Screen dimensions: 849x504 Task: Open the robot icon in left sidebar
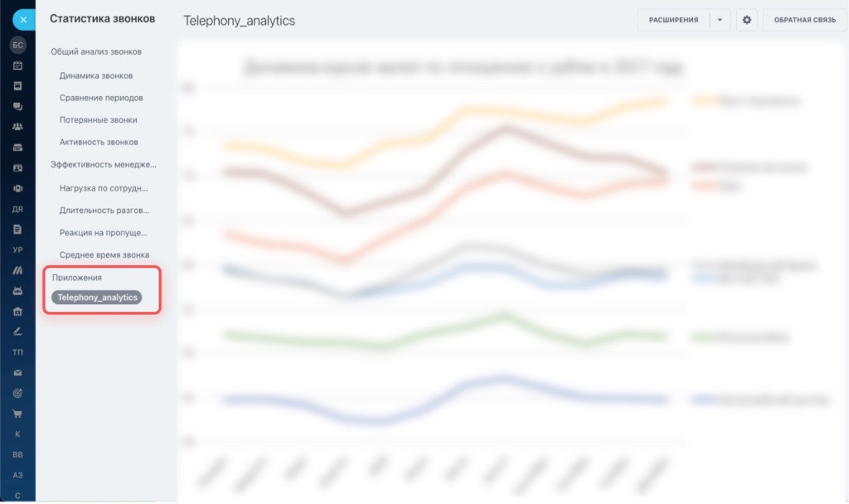tap(17, 291)
